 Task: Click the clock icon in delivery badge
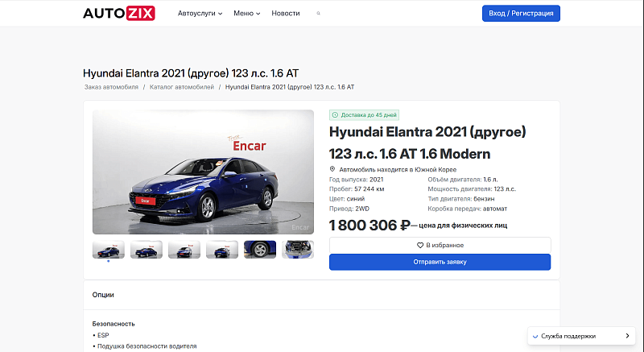[x=335, y=115]
